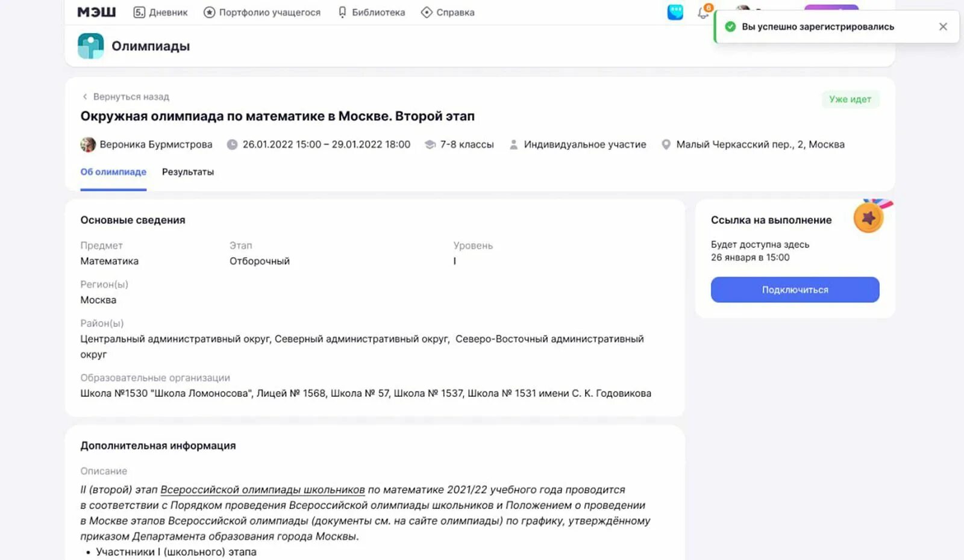Click the Олимпиады app icon

pos(91,46)
